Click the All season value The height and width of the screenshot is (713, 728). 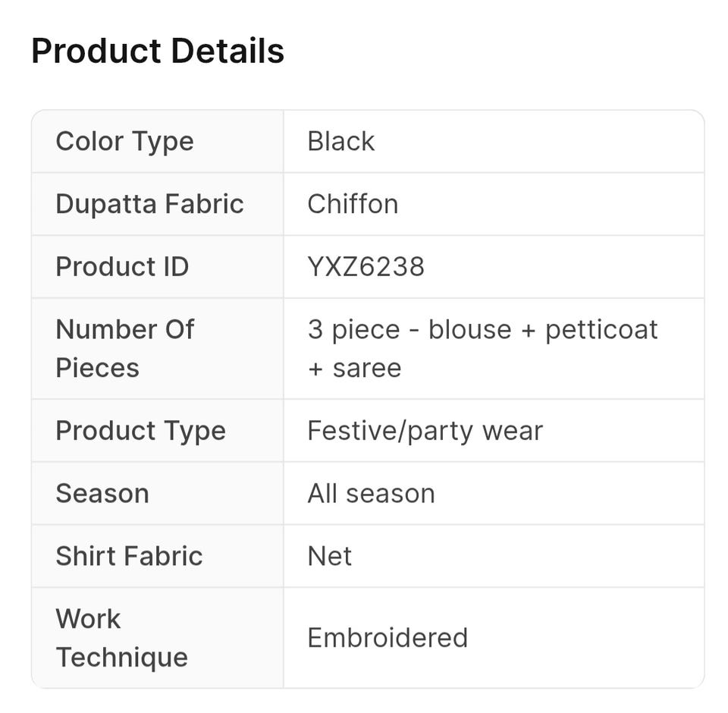tap(371, 494)
